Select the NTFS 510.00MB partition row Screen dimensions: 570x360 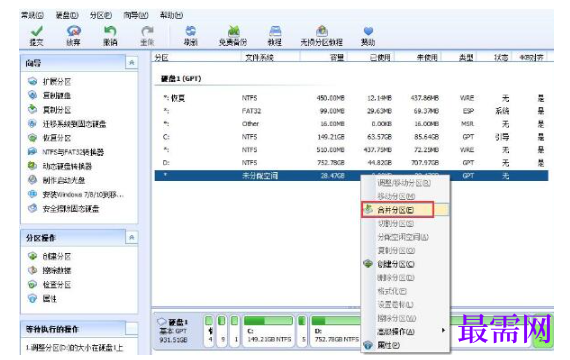[351, 150]
